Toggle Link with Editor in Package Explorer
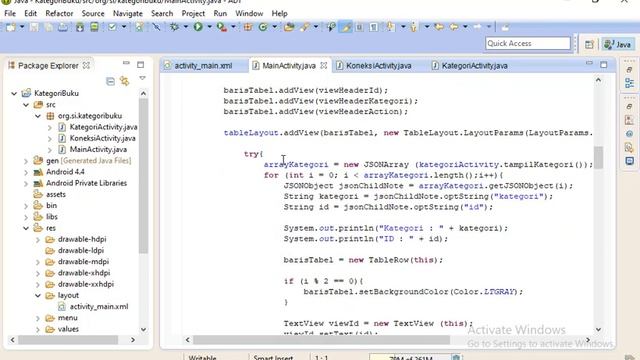Viewport: 640px width, 360px height. (124, 81)
